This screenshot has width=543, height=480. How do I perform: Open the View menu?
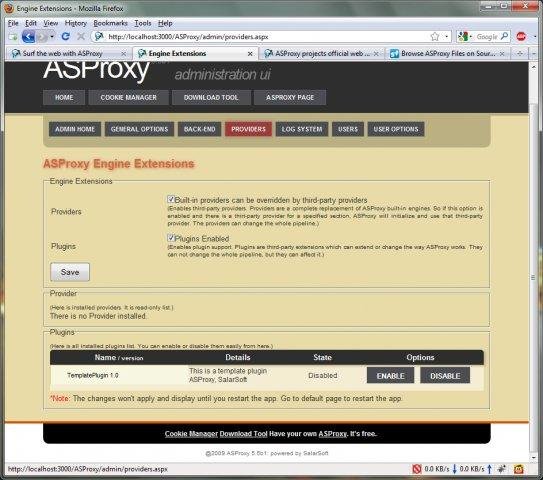coord(51,23)
